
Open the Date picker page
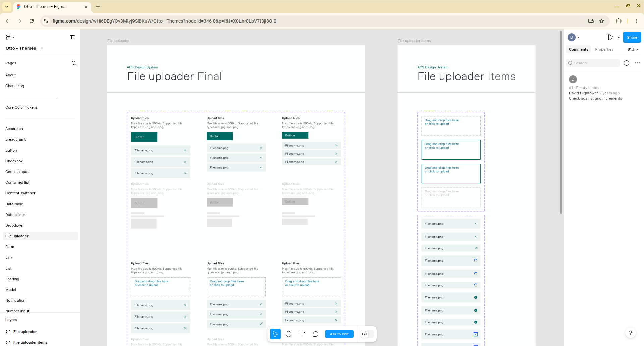(x=15, y=215)
